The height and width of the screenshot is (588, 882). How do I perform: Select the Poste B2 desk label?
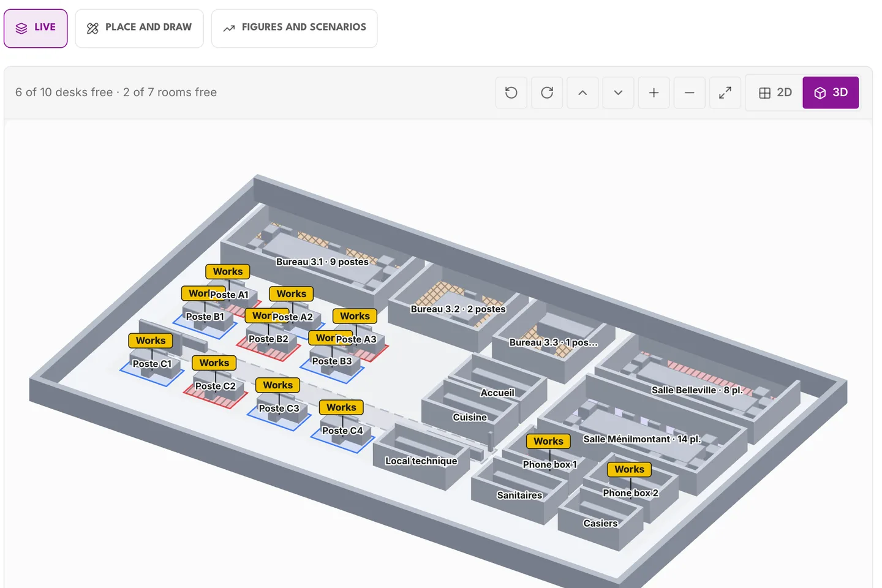pos(268,339)
